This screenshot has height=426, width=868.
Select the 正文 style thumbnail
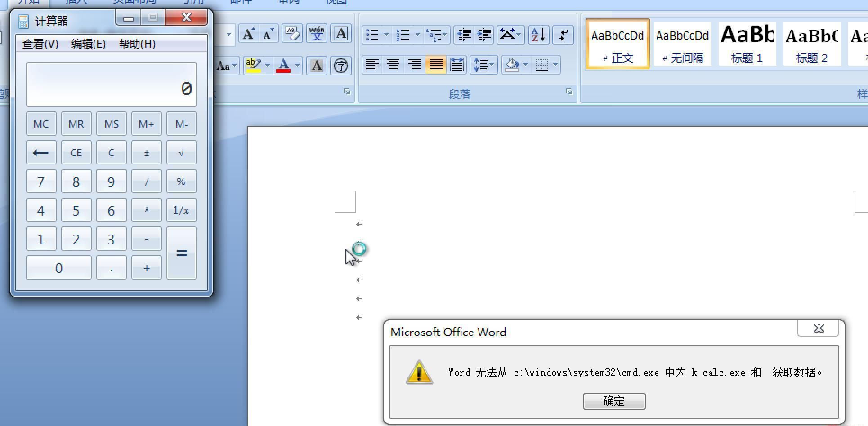pos(617,44)
